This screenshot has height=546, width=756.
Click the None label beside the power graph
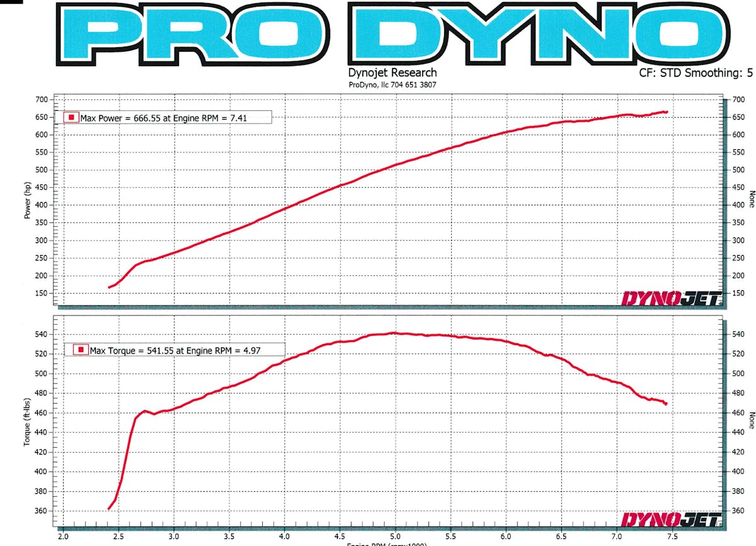click(750, 198)
